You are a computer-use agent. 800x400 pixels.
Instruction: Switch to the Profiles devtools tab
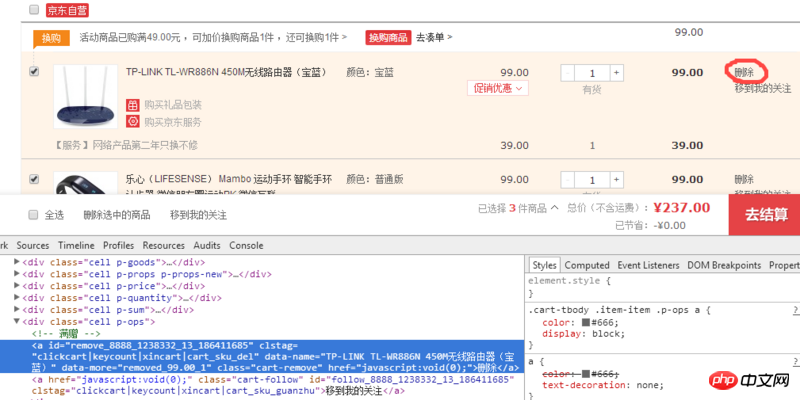(118, 245)
